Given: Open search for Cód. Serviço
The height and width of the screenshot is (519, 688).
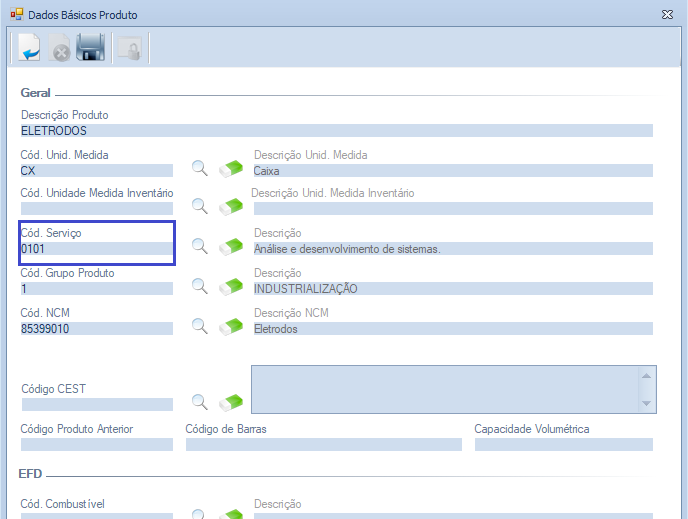Looking at the screenshot, I should click(200, 246).
